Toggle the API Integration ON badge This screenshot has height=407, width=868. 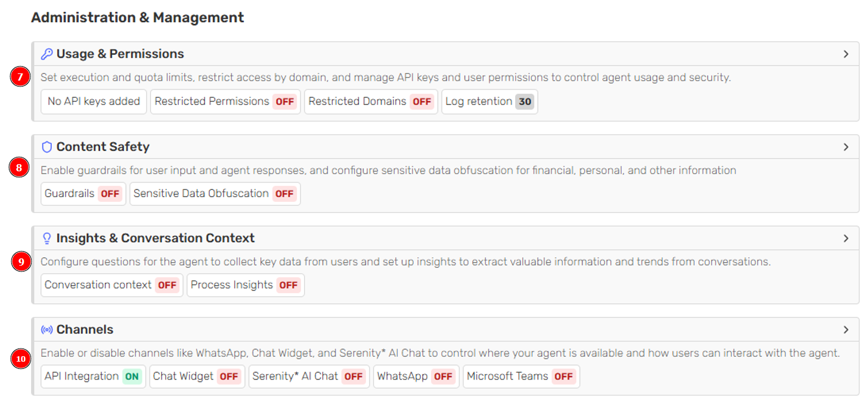point(132,377)
